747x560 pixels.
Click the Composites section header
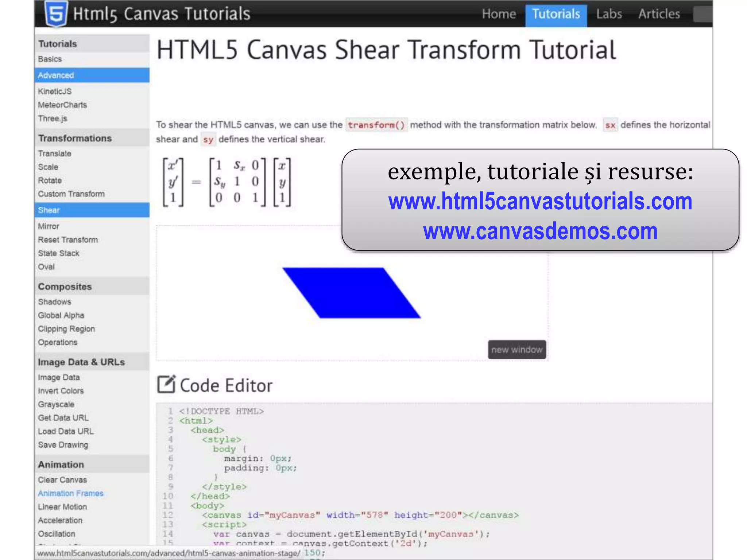(92, 286)
